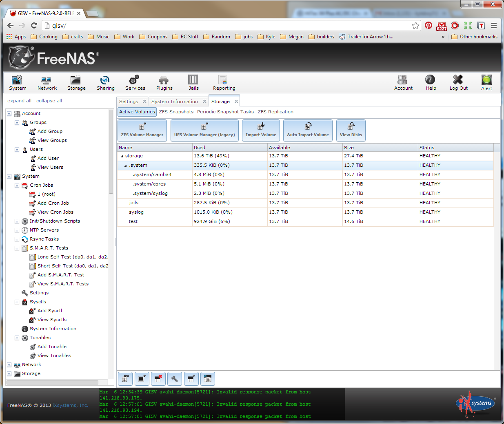Expand the Init/Shutdown Scripts node
The image size is (504, 424).
(x=17, y=221)
